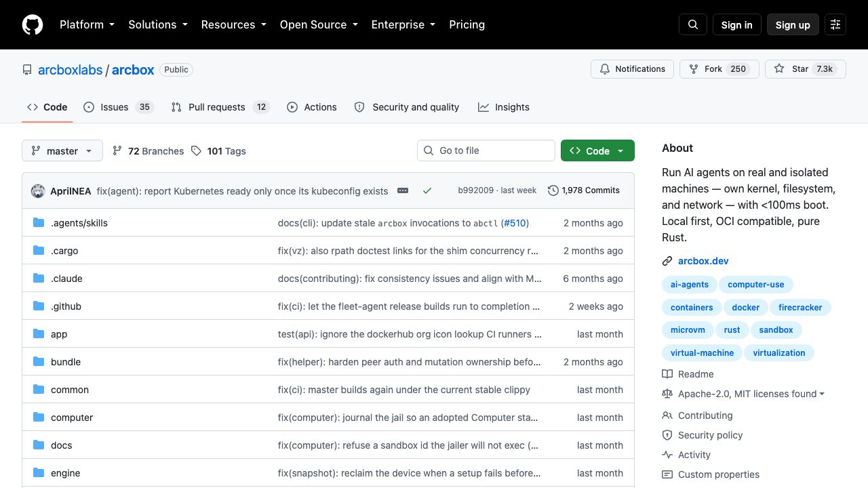Open the arcboxlabs owner link
Image resolution: width=868 pixels, height=488 pixels.
click(70, 70)
